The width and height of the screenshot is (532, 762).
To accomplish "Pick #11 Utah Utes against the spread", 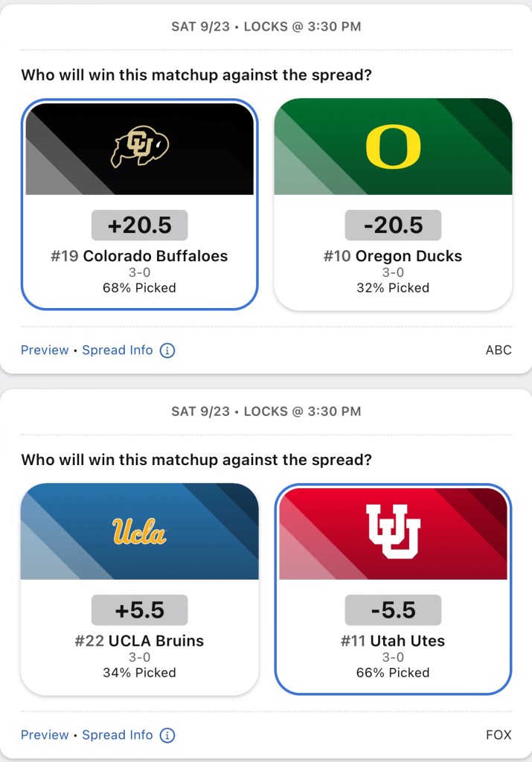I will pos(393,641).
